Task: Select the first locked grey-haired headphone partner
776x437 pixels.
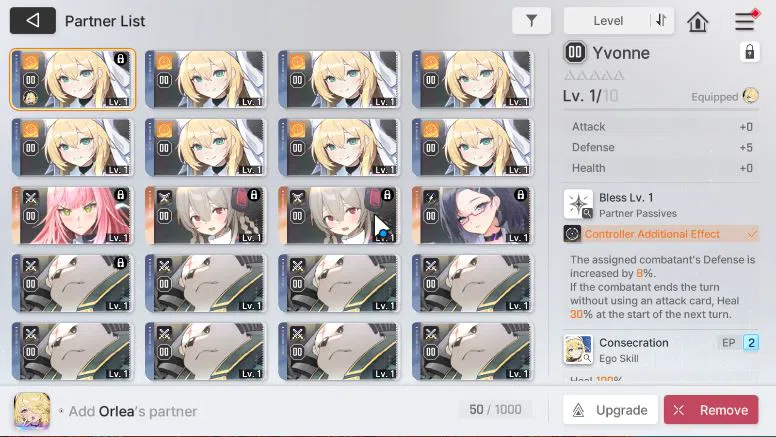Action: 206,215
